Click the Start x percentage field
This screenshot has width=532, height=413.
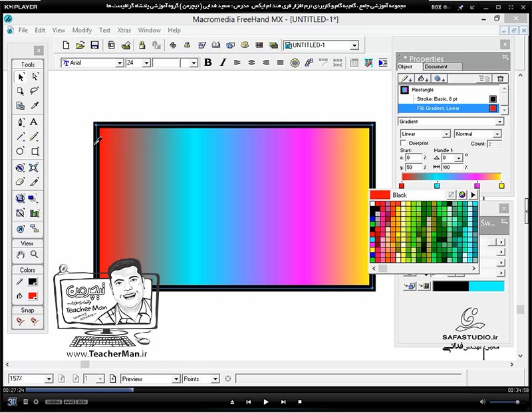[413, 158]
